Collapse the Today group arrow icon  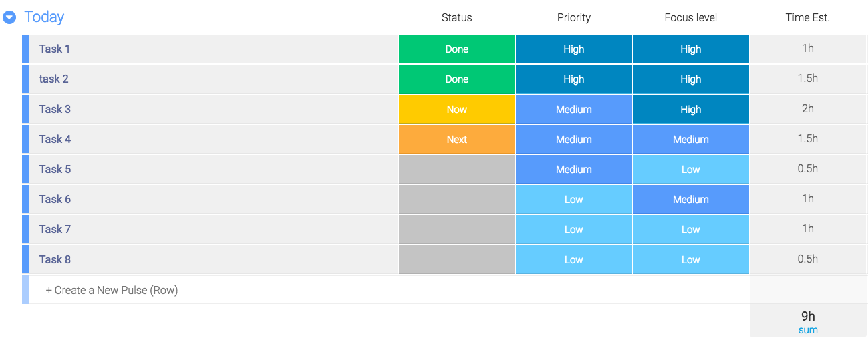click(9, 18)
